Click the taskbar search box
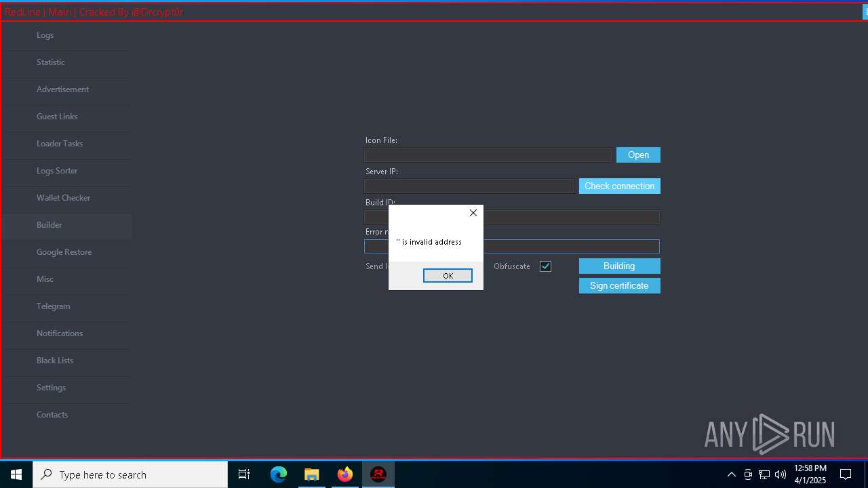The width and height of the screenshot is (868, 488). coord(130,474)
